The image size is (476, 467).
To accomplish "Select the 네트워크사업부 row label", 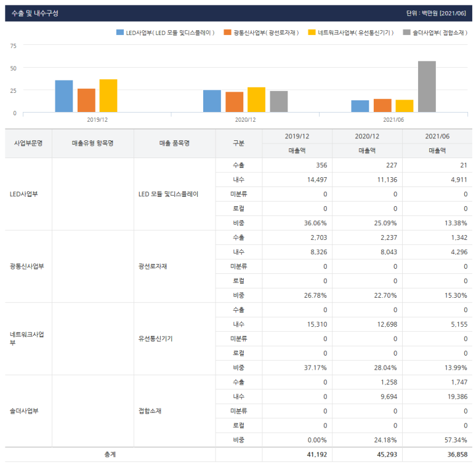I will (26, 338).
